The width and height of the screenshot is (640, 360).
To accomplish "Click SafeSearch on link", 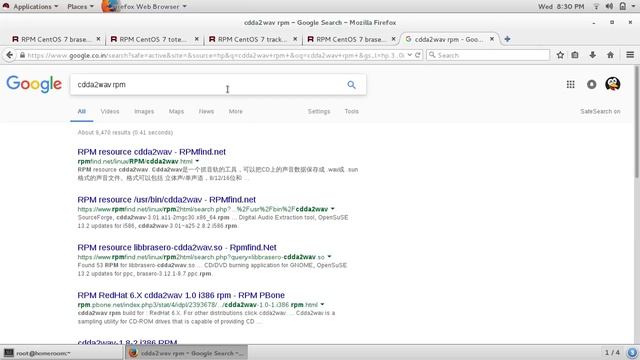I will pyautogui.click(x=600, y=111).
